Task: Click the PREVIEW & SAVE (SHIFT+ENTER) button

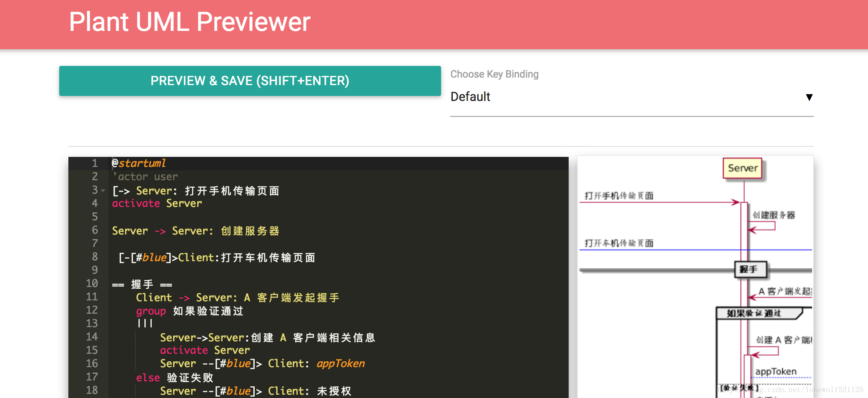Action: 250,81
